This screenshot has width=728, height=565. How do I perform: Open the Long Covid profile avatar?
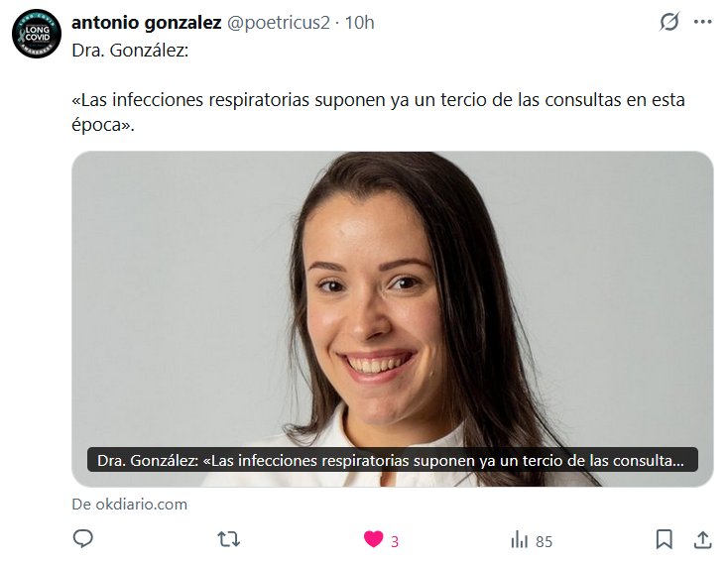point(37,34)
